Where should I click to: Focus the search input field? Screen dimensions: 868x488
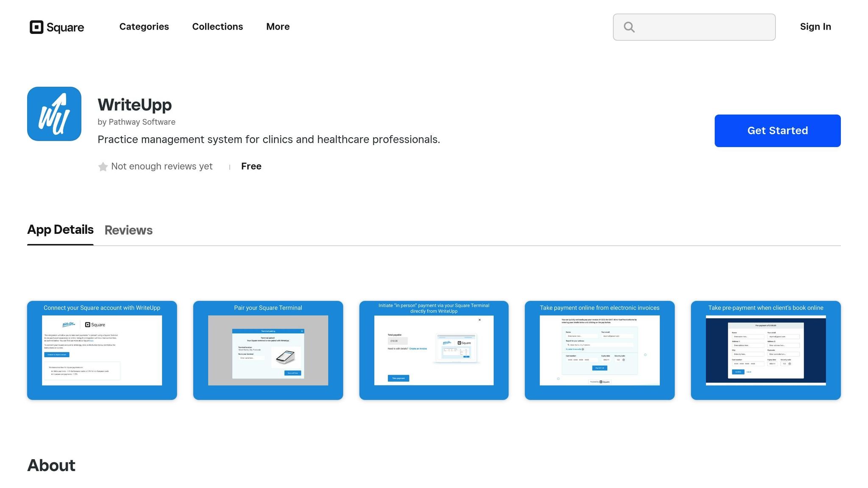click(694, 27)
